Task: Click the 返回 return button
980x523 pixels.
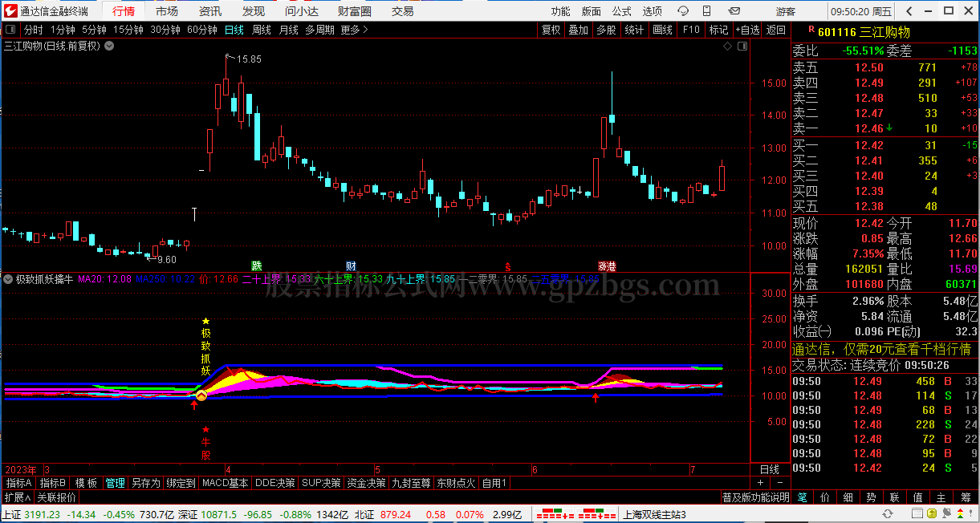Action: click(x=776, y=30)
